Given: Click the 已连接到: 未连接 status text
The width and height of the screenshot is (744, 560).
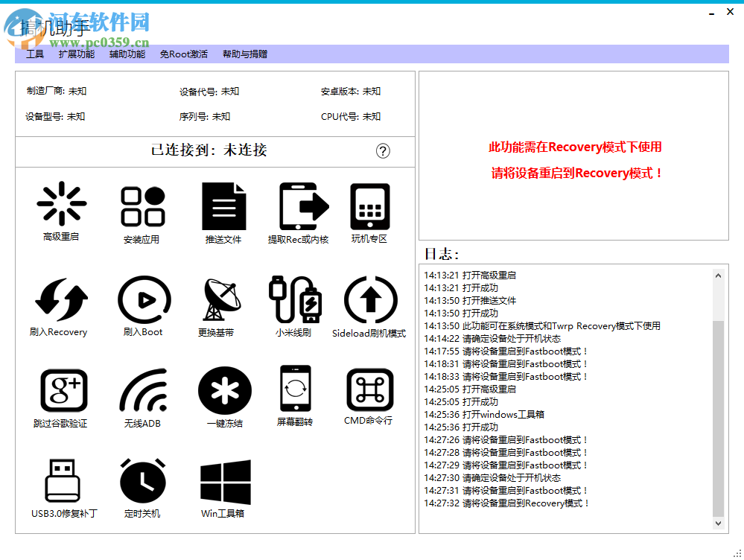Looking at the screenshot, I should coord(209,150).
